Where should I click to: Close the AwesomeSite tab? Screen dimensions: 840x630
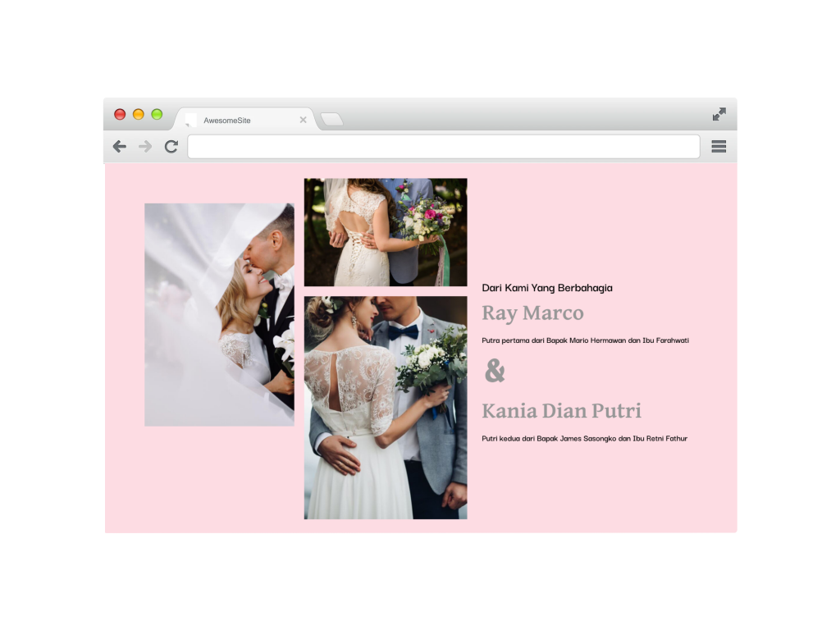304,120
